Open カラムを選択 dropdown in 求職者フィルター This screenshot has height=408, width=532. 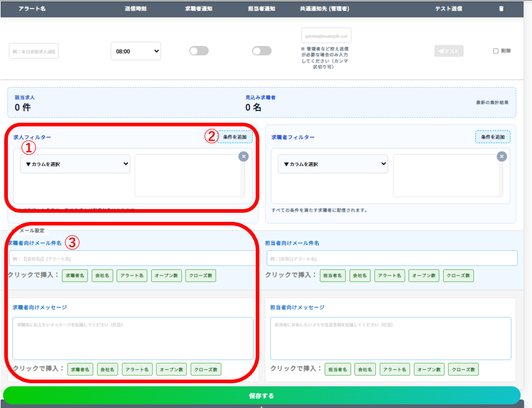click(332, 164)
